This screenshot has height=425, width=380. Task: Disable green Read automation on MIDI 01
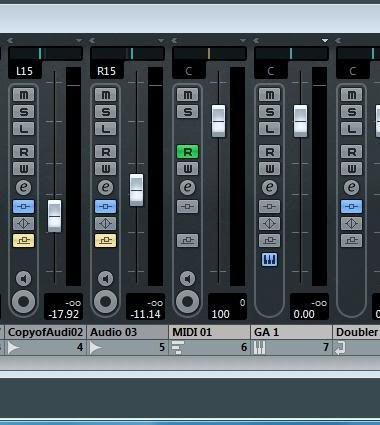(188, 152)
